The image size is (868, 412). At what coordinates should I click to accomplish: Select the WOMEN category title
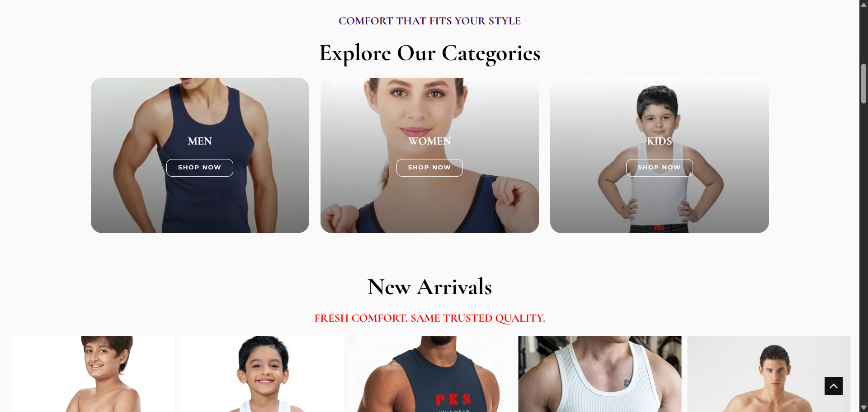429,141
